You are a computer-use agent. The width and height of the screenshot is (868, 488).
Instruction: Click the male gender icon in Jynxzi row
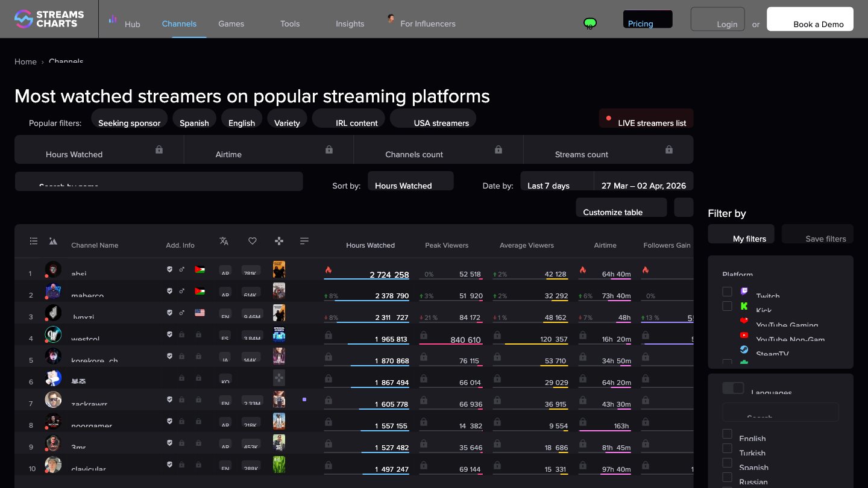182,313
